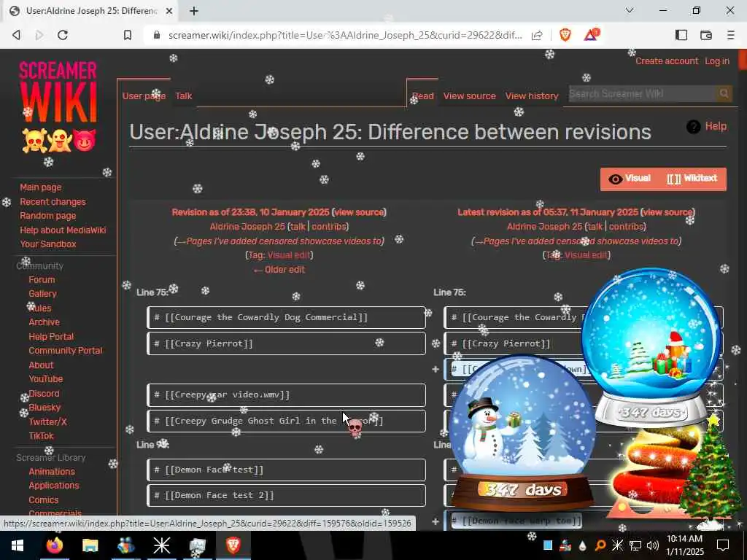This screenshot has height=560, width=747.
Task: Click left revision's view source link
Action: (359, 212)
